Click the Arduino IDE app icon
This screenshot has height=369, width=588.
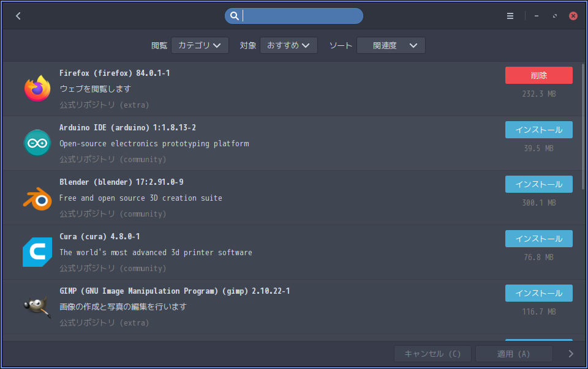[x=37, y=143]
